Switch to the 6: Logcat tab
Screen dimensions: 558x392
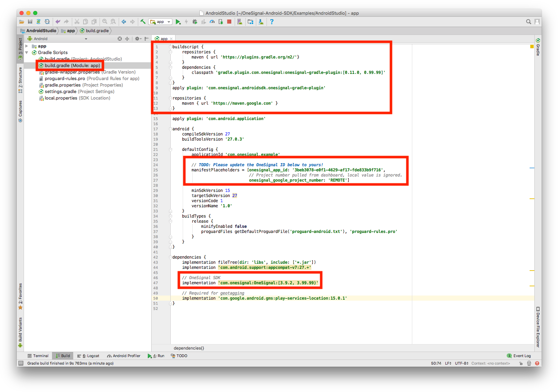coord(88,356)
